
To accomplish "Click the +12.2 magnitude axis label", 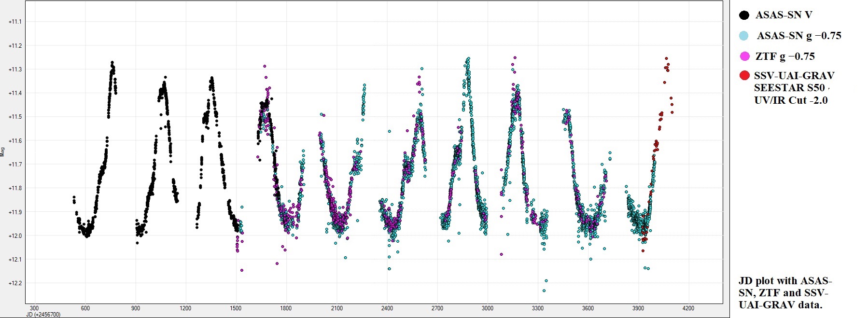I will (15, 283).
